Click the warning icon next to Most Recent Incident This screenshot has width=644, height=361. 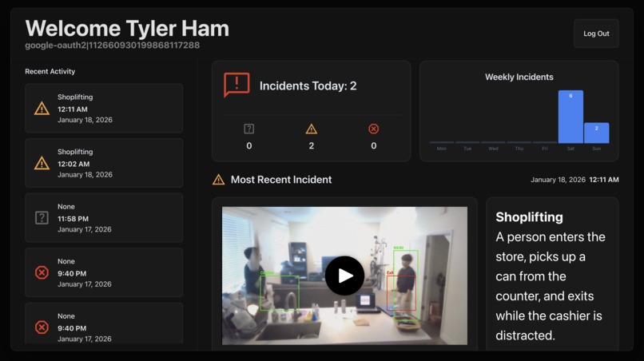point(218,180)
